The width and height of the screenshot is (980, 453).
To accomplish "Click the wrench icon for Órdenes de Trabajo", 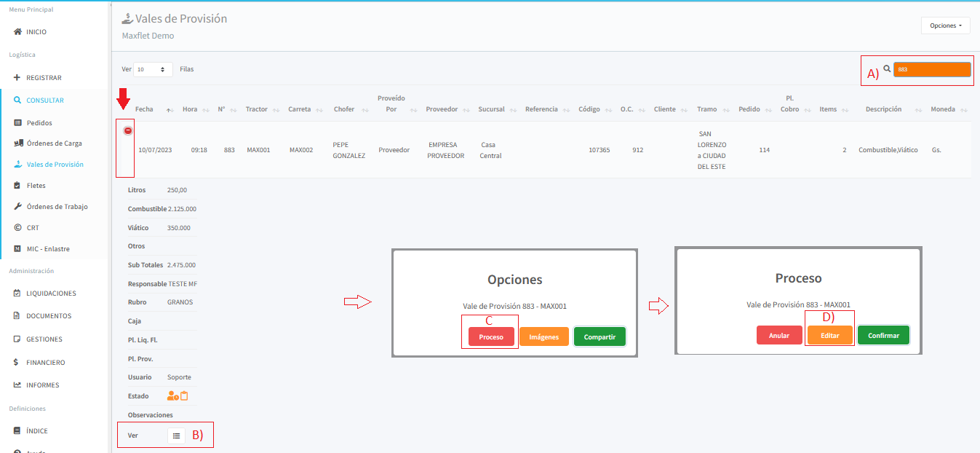I will pos(18,207).
